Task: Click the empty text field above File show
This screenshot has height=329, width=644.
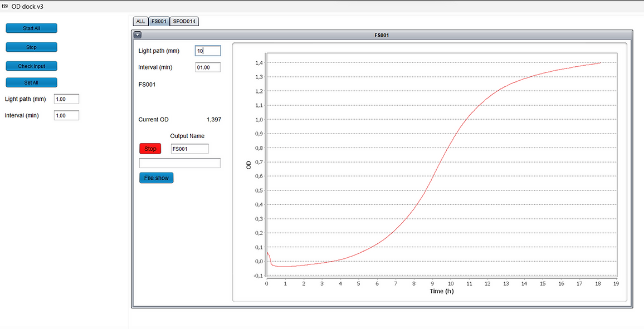Action: pyautogui.click(x=180, y=163)
